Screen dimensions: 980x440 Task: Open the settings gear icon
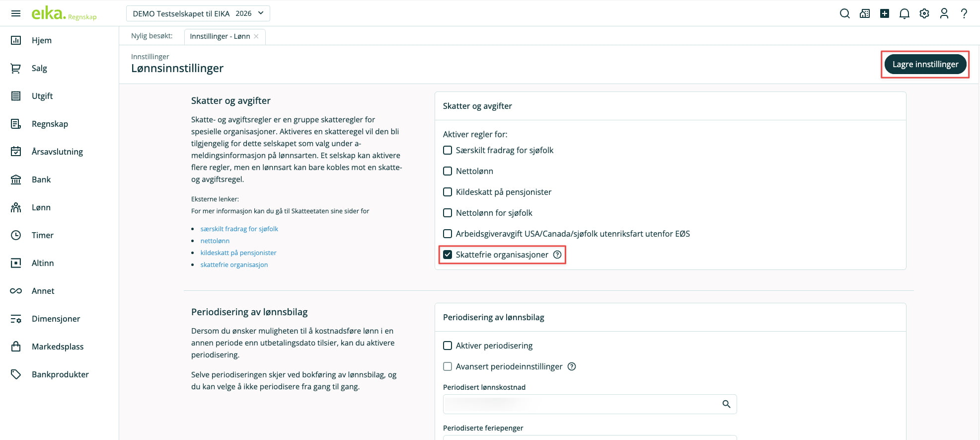click(x=924, y=14)
